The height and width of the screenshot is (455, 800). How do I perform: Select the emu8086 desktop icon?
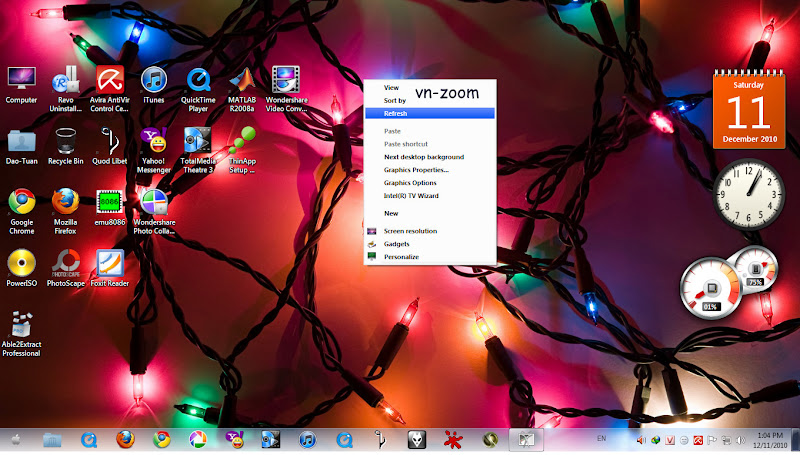pyautogui.click(x=110, y=208)
